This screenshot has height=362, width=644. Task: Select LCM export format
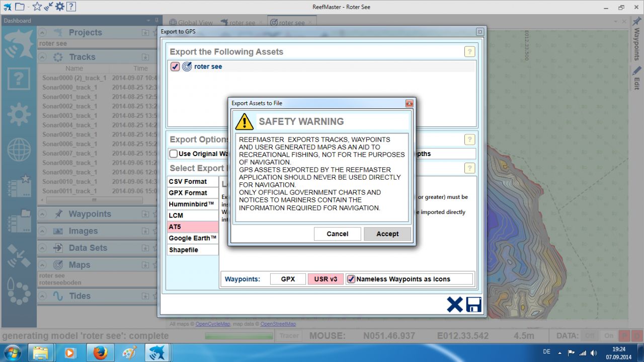pyautogui.click(x=193, y=215)
